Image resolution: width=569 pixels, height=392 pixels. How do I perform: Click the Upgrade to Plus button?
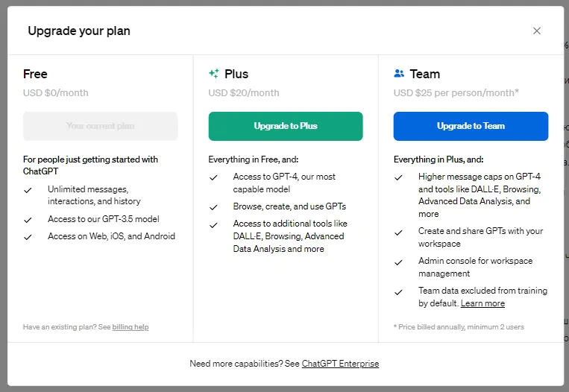pos(286,126)
